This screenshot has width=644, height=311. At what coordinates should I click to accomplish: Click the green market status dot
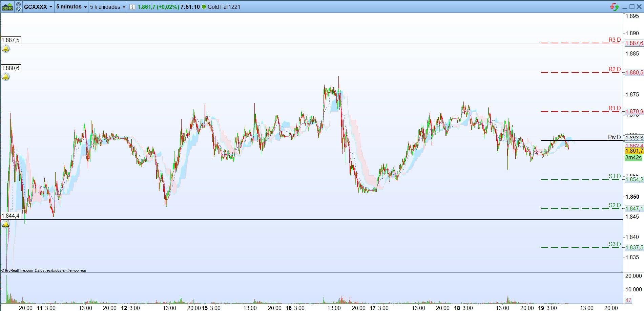coord(204,7)
